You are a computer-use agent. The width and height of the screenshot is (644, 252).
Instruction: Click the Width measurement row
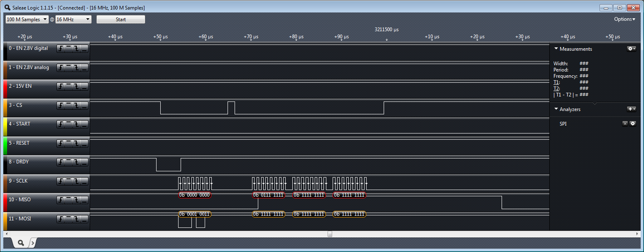pyautogui.click(x=571, y=64)
